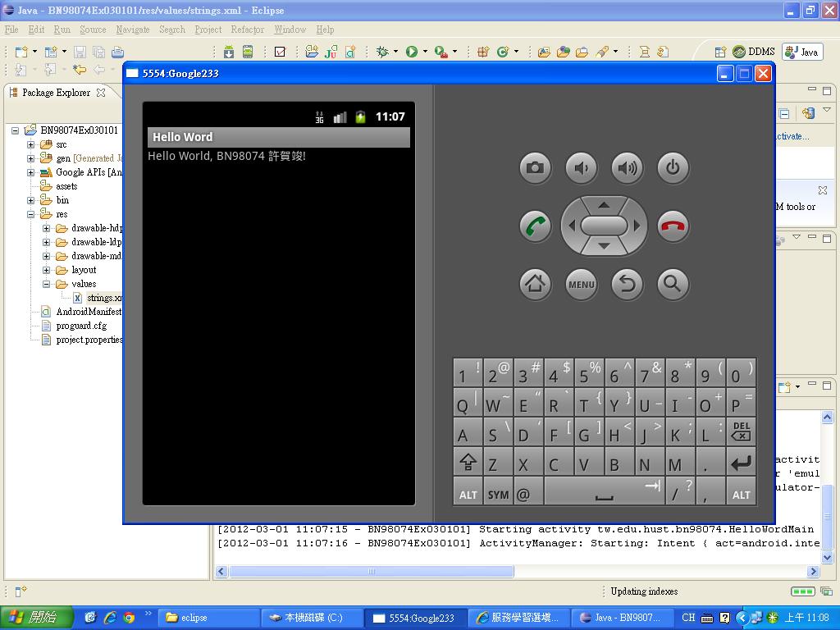Collapse the values folder node
840x630 pixels.
click(47, 284)
